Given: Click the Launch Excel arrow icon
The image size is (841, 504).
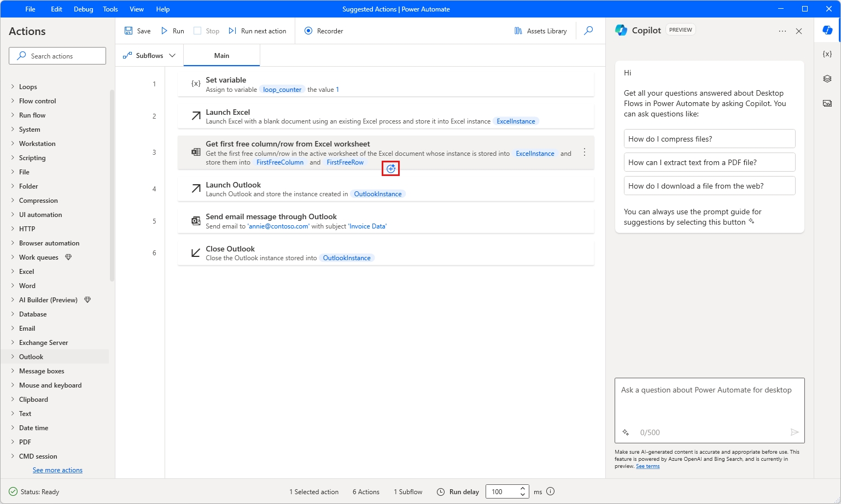Looking at the screenshot, I should click(196, 116).
